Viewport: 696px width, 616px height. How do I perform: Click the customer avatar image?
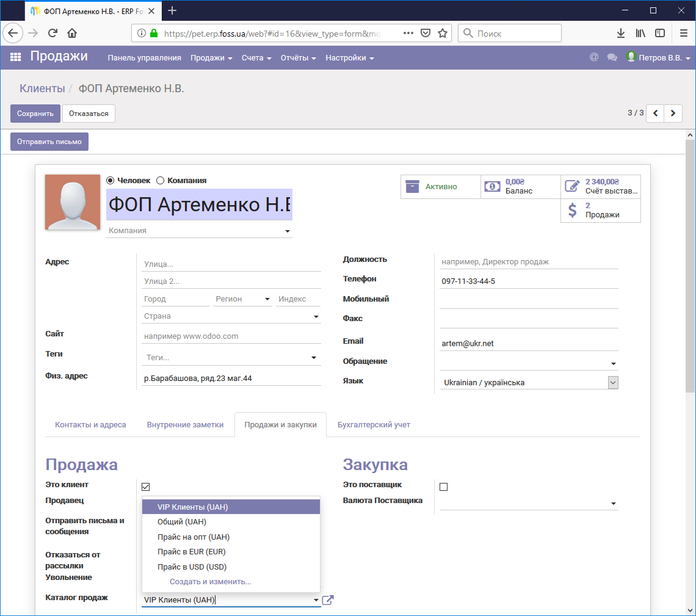[x=73, y=202]
